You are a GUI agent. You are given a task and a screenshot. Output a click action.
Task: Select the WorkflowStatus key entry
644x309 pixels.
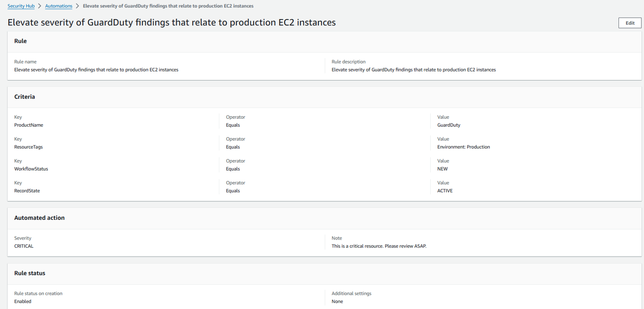[x=31, y=169]
